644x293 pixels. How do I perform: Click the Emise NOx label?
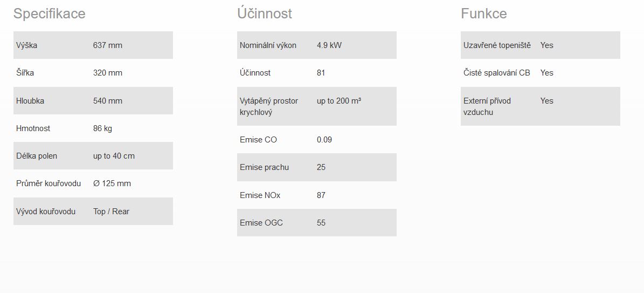(260, 195)
